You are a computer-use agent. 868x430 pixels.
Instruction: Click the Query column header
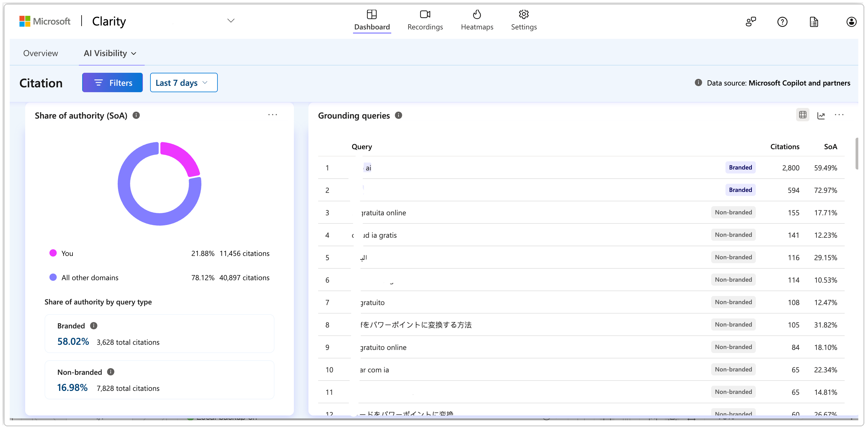362,146
